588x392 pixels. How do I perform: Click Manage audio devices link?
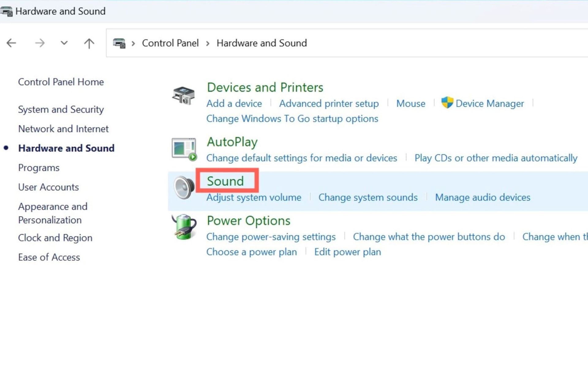coord(483,197)
